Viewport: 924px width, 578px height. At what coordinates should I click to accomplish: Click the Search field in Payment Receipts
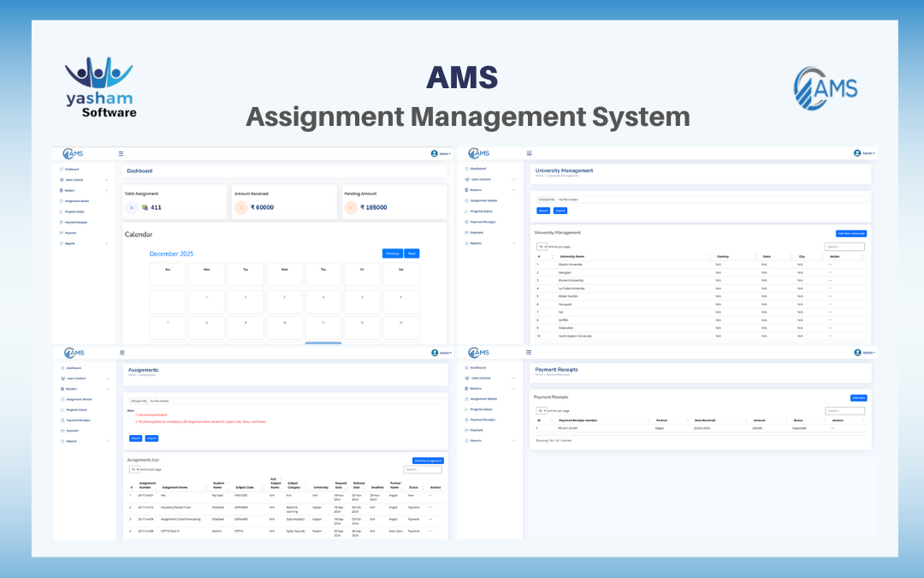[845, 410]
